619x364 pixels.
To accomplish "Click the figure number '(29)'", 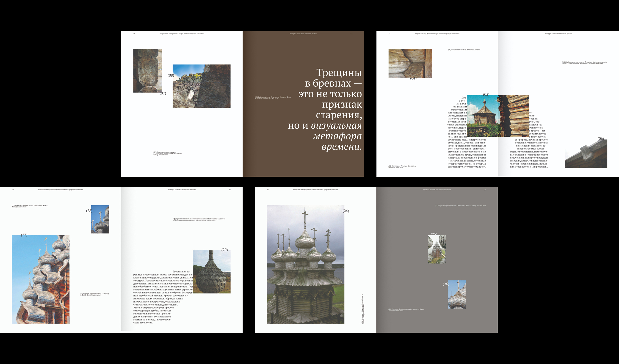I will (x=224, y=250).
